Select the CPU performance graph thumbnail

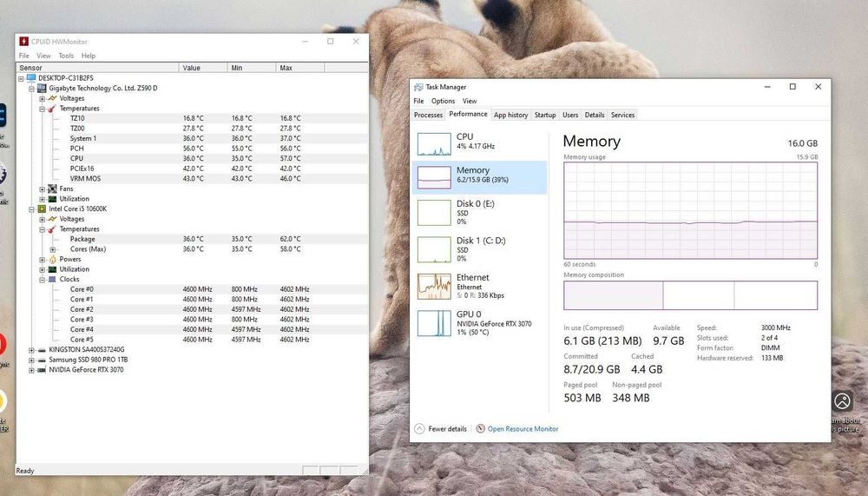[x=434, y=144]
